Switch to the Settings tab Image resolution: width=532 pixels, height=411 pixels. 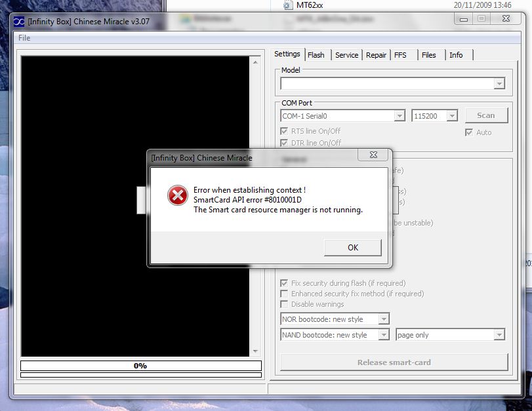coord(287,54)
